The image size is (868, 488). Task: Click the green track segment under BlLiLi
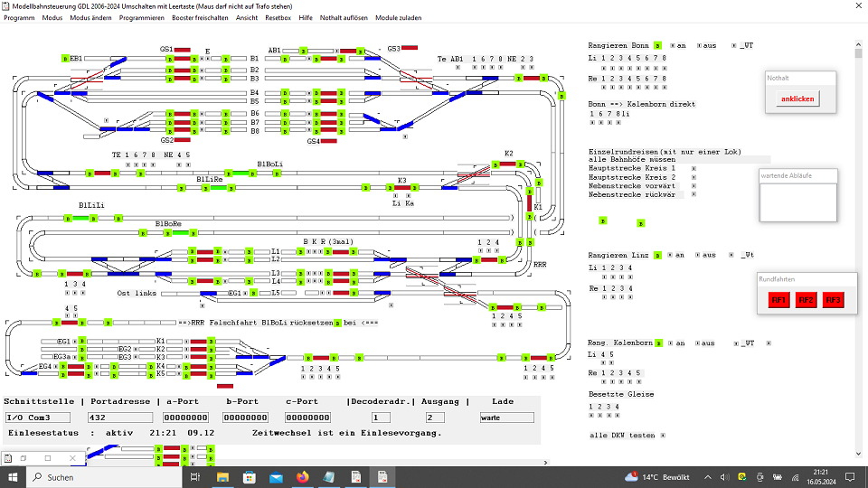80,219
